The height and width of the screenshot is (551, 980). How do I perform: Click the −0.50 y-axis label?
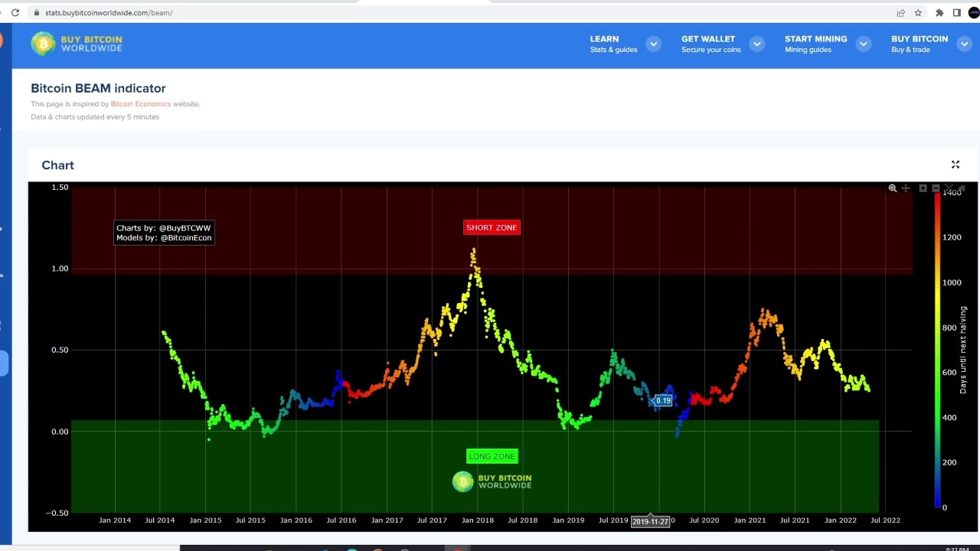coord(56,513)
